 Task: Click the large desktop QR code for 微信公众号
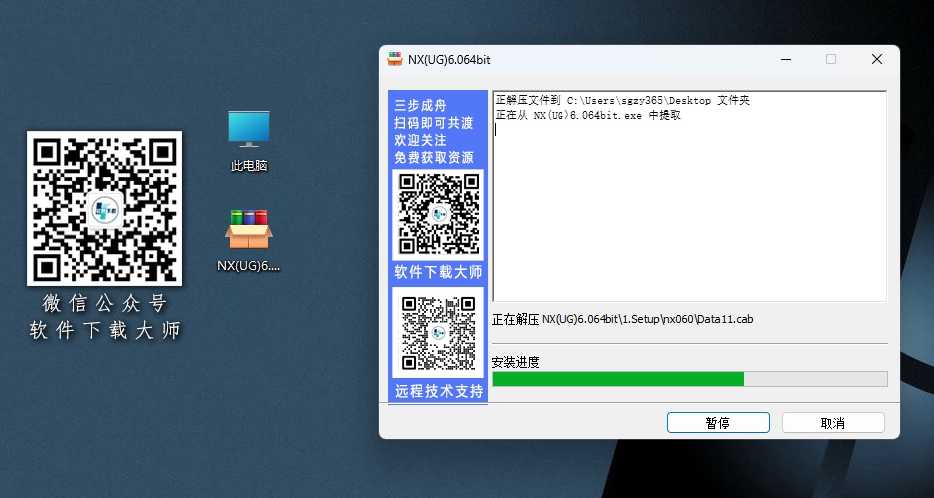pyautogui.click(x=104, y=208)
